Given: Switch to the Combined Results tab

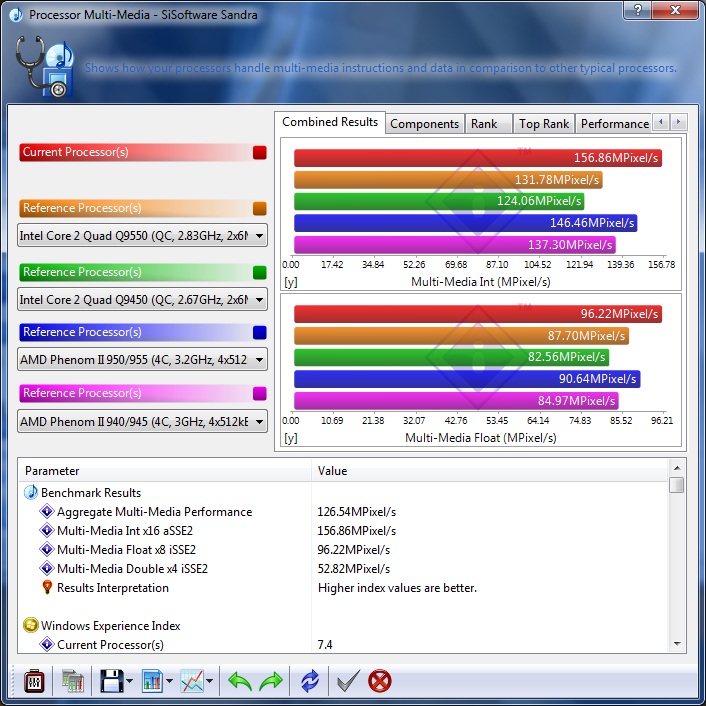Looking at the screenshot, I should pos(330,122).
